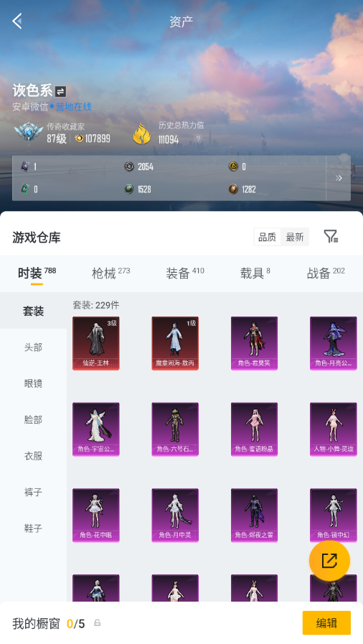Screen dimensions: 363x644
Task: Open the 角色-月亮公... outfit card
Action: (x=334, y=343)
